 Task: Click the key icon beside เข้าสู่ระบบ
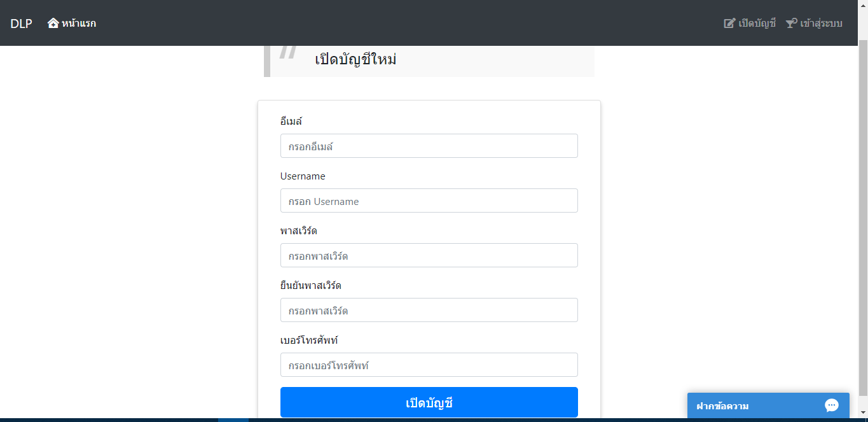(791, 24)
